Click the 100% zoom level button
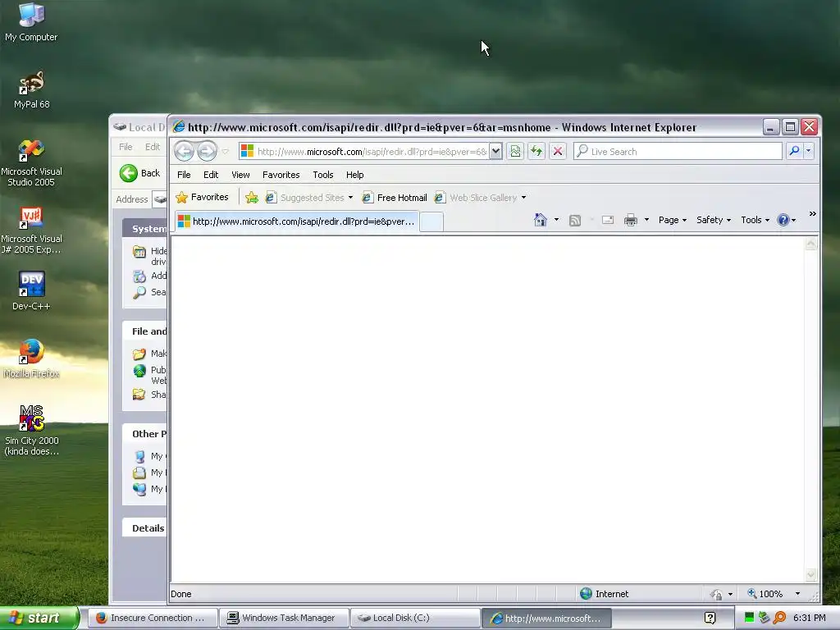 point(765,594)
